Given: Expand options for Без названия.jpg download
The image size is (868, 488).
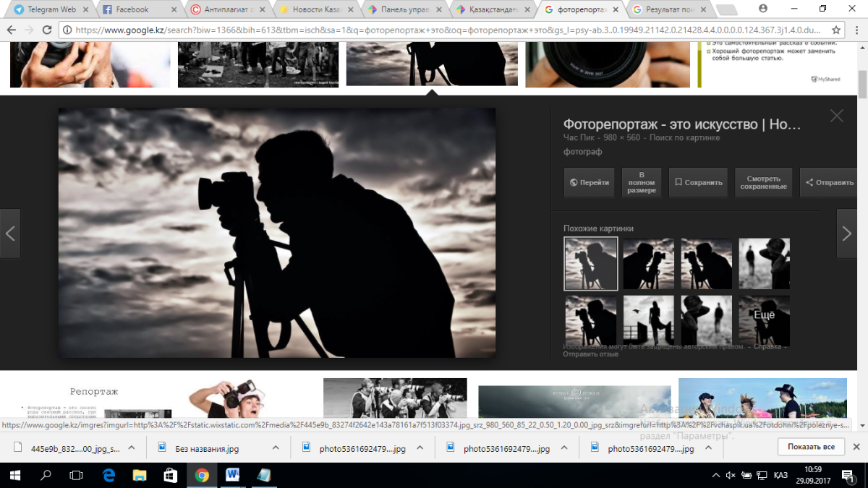Looking at the screenshot, I should click(276, 448).
